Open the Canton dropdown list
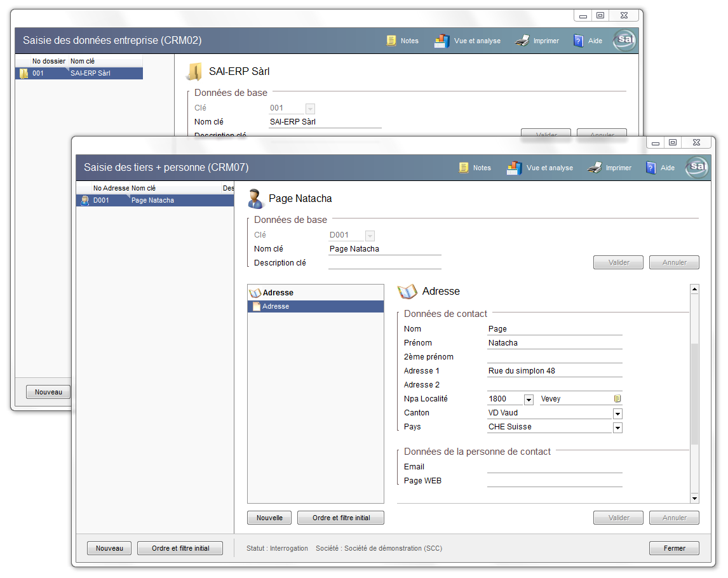Viewport: 728px width, 578px height. (x=617, y=413)
